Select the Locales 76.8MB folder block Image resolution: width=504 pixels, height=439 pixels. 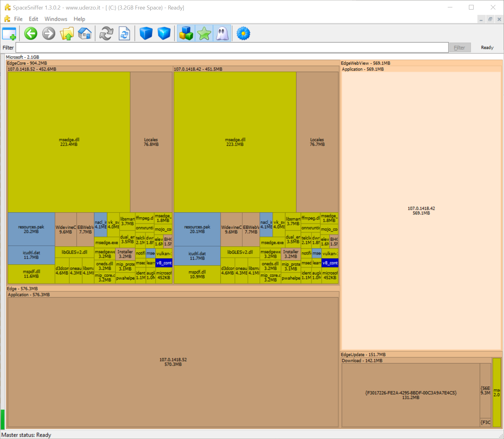coord(151,142)
